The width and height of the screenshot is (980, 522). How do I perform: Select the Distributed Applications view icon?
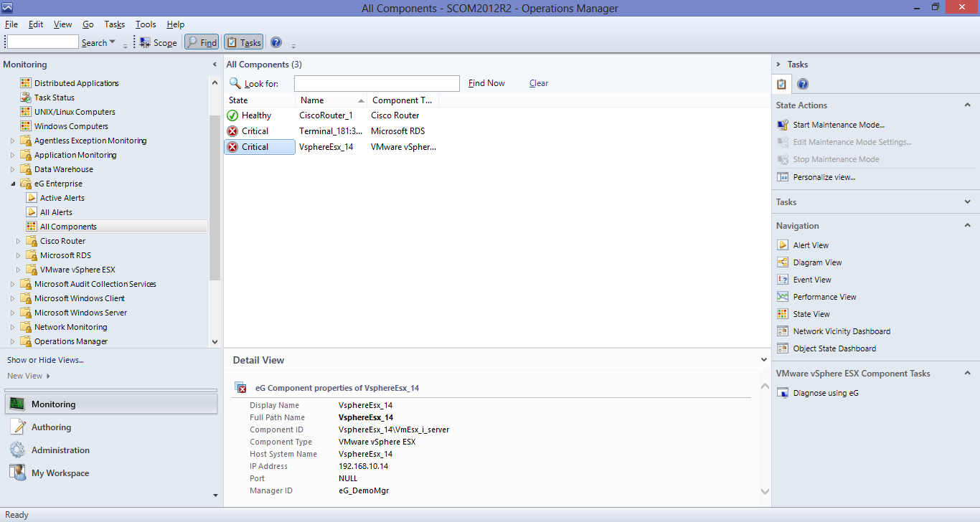click(x=26, y=83)
